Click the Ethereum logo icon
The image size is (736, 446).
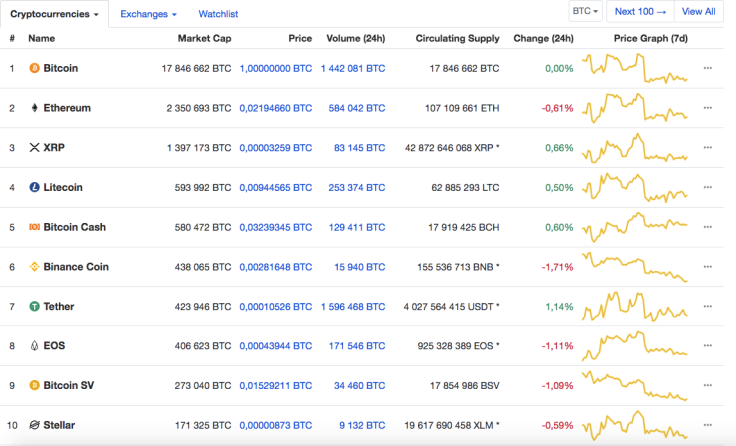34,108
